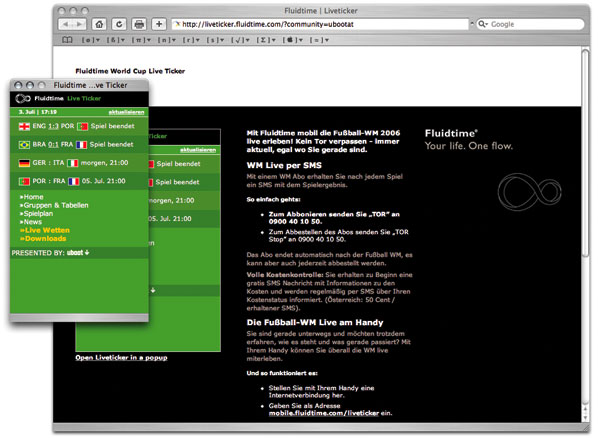Open Live Wetten in the popup menu

[45, 230]
